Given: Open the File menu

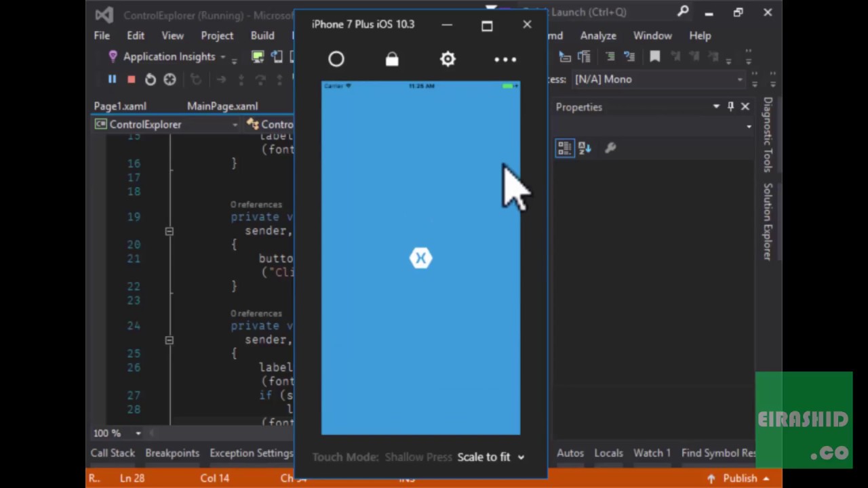Looking at the screenshot, I should [102, 35].
